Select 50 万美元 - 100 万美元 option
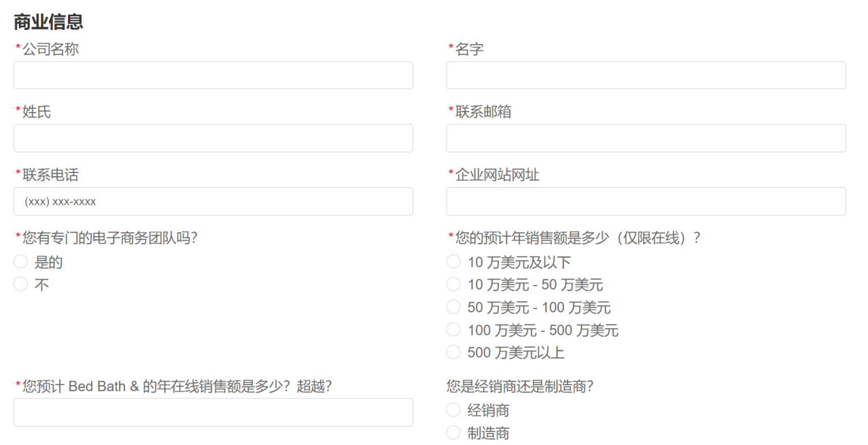This screenshot has width=868, height=445. pos(453,307)
